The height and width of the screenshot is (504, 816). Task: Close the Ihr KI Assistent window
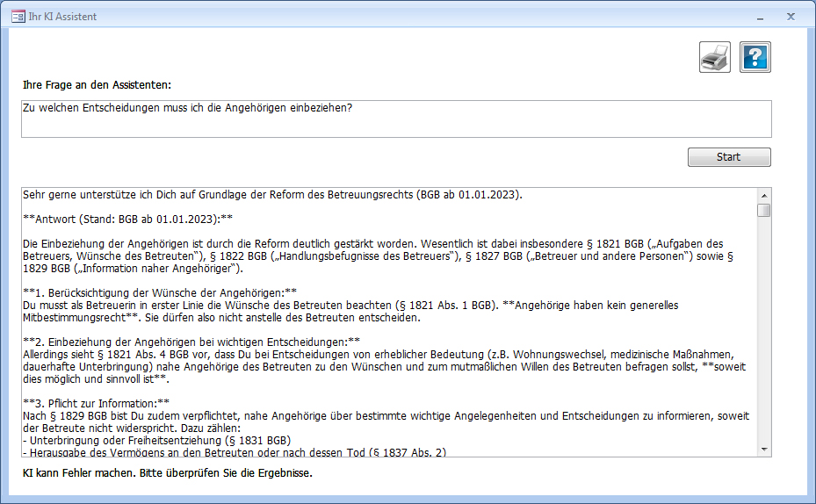pos(791,17)
